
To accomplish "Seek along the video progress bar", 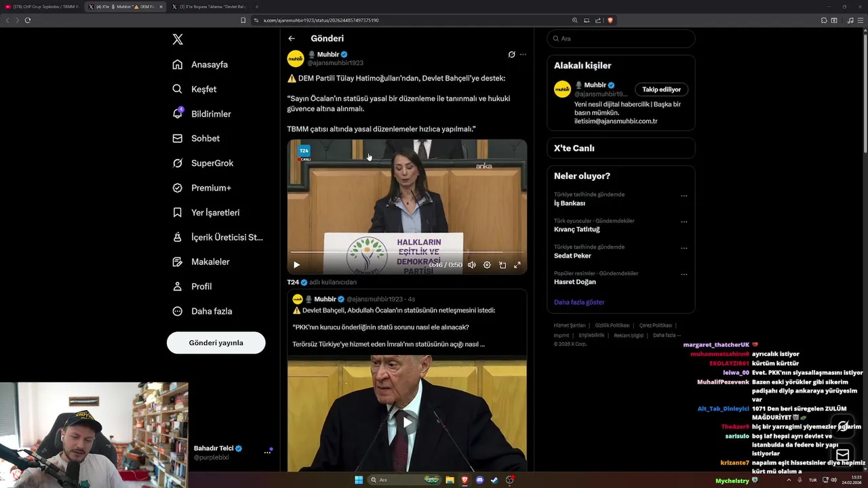I will 407,252.
